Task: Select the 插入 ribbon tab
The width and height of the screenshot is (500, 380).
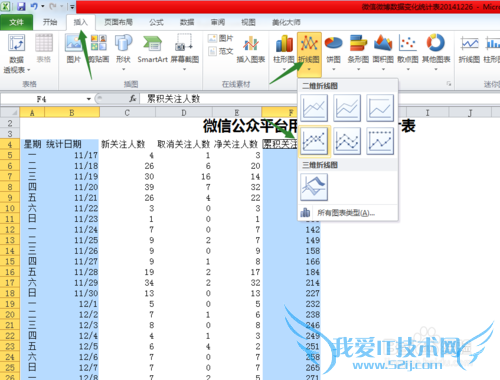Action: tap(80, 22)
